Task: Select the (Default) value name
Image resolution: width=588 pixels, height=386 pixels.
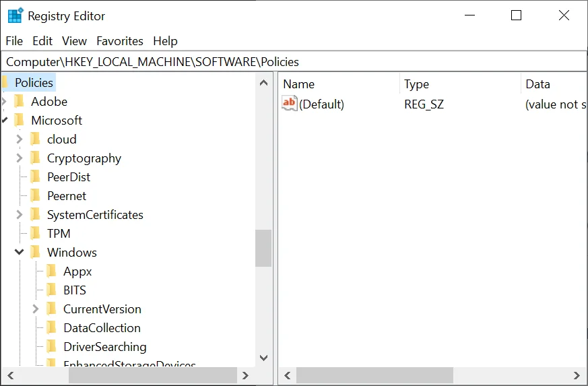Action: tap(322, 104)
